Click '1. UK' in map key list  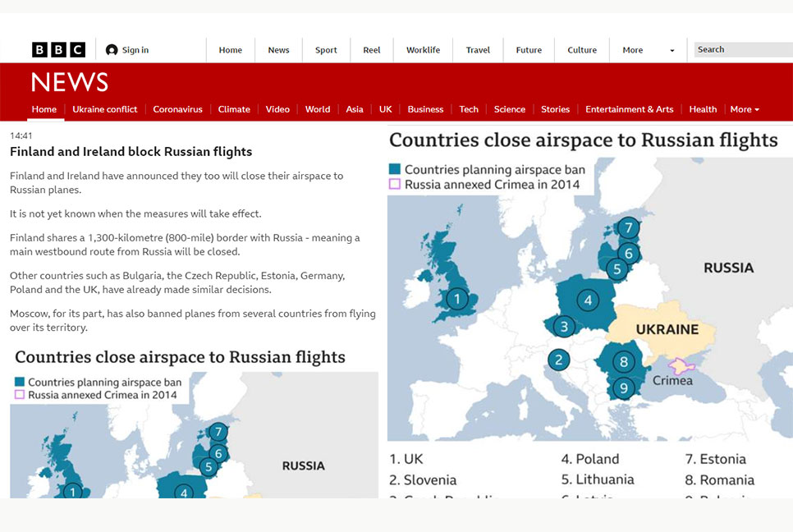pyautogui.click(x=406, y=459)
